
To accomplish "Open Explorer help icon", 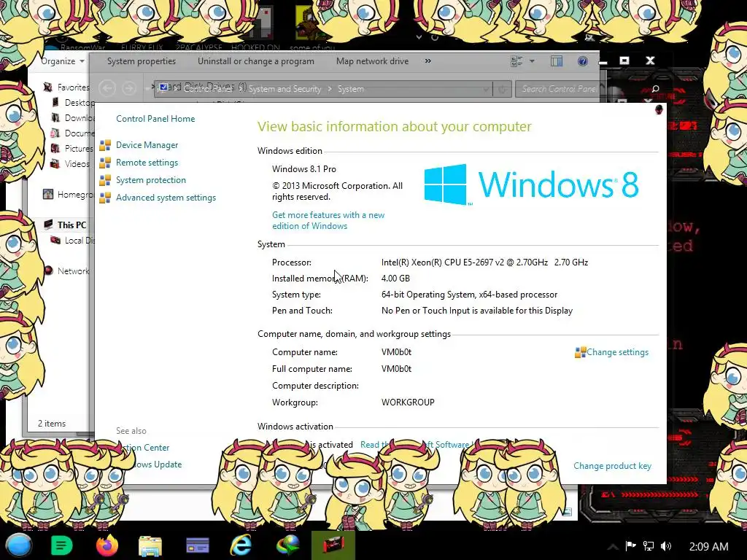I will click(x=582, y=61).
